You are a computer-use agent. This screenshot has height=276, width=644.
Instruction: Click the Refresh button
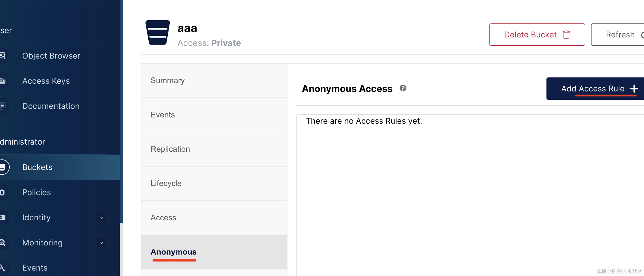click(x=620, y=35)
